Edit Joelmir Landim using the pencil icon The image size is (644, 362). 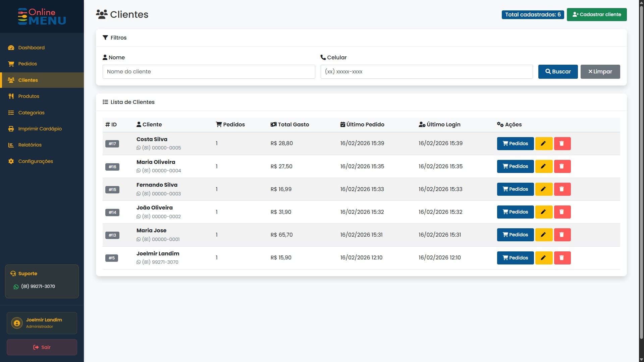pyautogui.click(x=544, y=258)
